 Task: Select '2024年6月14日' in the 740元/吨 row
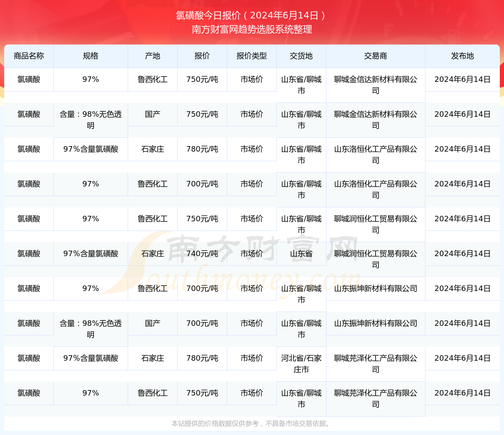[x=462, y=254]
